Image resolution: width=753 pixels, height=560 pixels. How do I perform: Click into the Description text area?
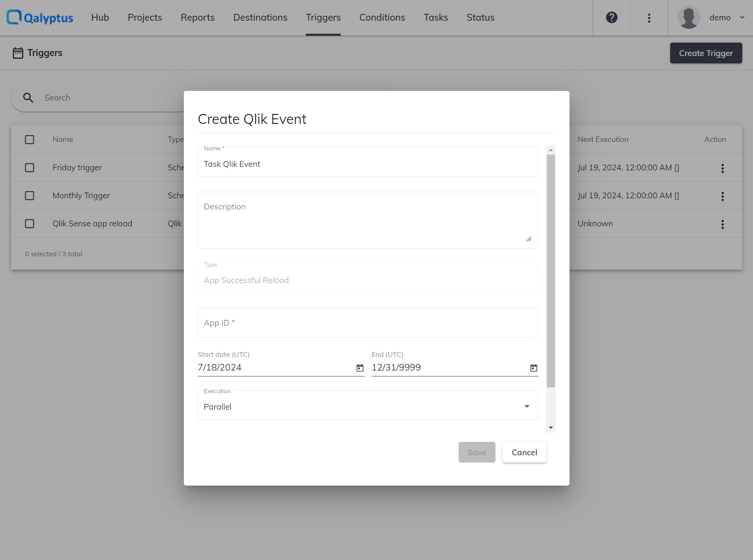pos(368,220)
